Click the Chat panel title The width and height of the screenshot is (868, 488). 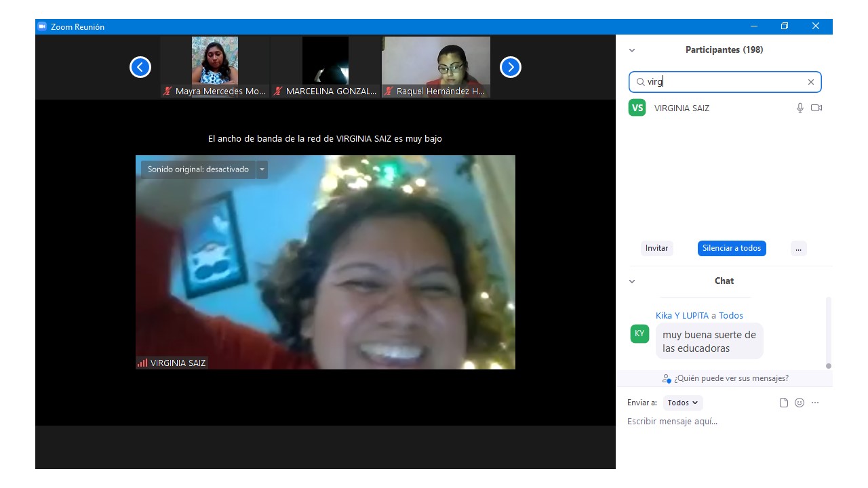[x=724, y=281]
